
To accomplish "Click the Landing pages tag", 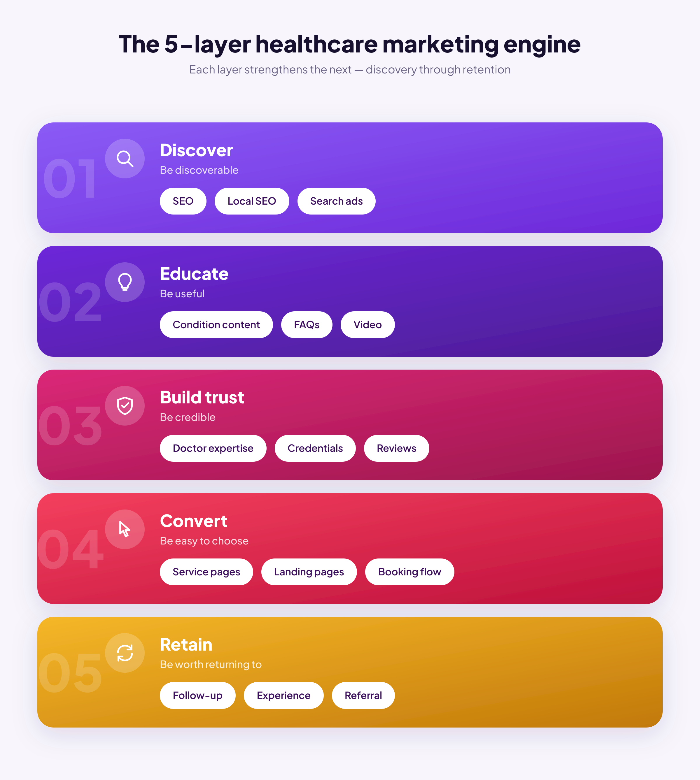I will 309,572.
